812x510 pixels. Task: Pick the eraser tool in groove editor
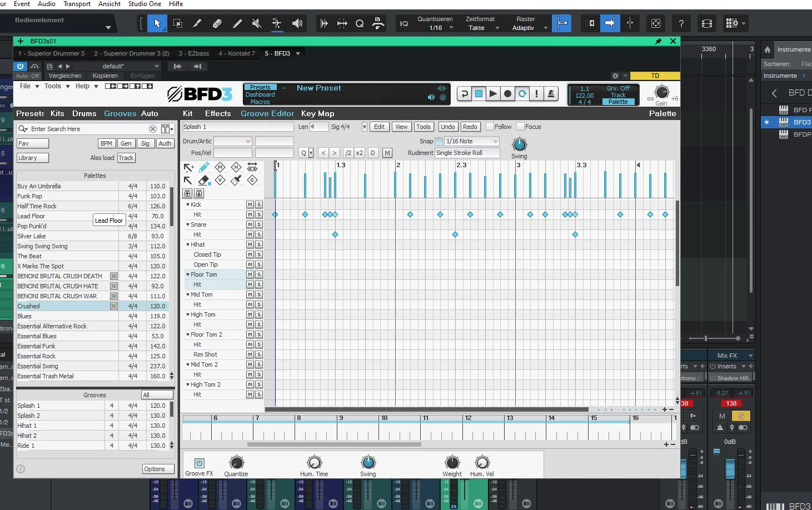pyautogui.click(x=204, y=180)
